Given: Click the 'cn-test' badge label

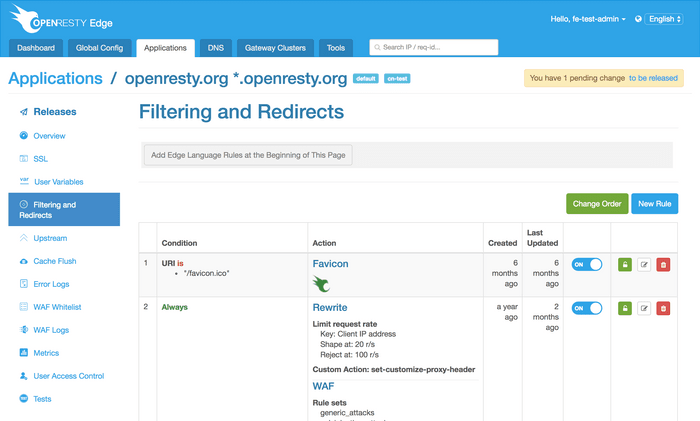Looking at the screenshot, I should [397, 79].
